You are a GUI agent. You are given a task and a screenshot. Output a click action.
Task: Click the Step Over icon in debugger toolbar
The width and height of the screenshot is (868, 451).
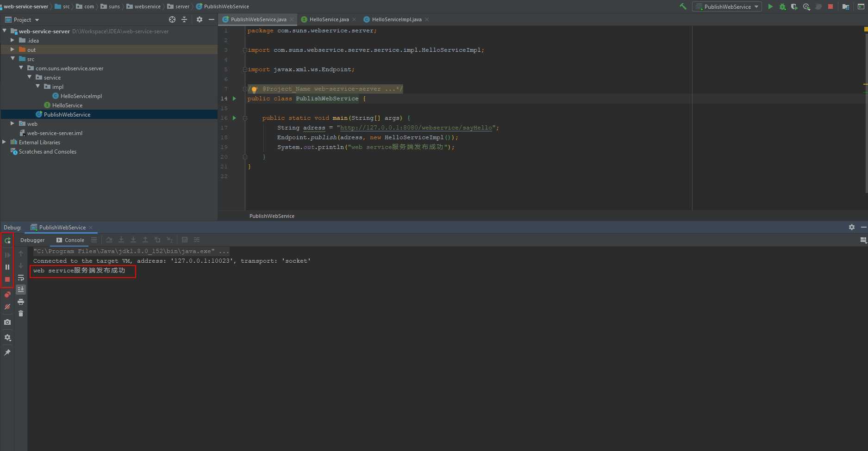pyautogui.click(x=109, y=240)
